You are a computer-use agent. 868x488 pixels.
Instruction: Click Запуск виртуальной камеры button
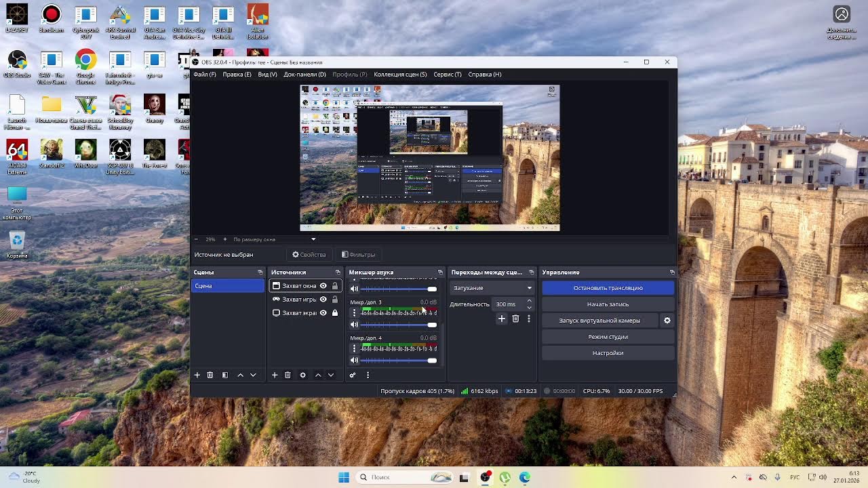599,321
